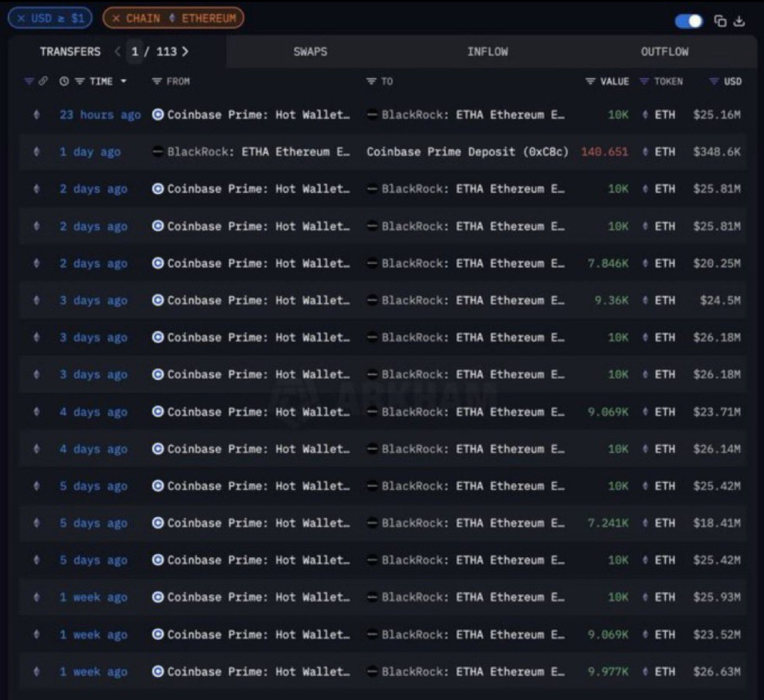764x700 pixels.
Task: Click the clock icon in Time header
Action: (x=64, y=82)
